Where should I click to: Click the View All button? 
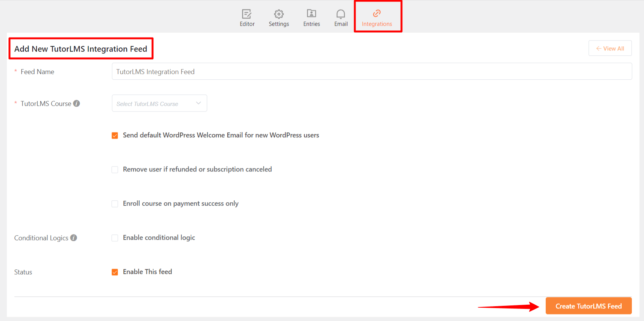[x=610, y=48]
